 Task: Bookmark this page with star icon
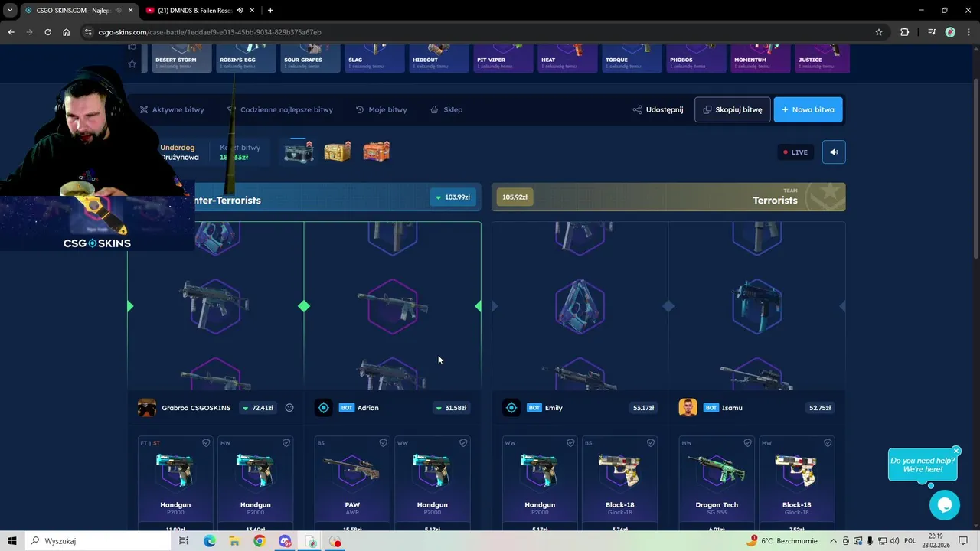pos(879,32)
